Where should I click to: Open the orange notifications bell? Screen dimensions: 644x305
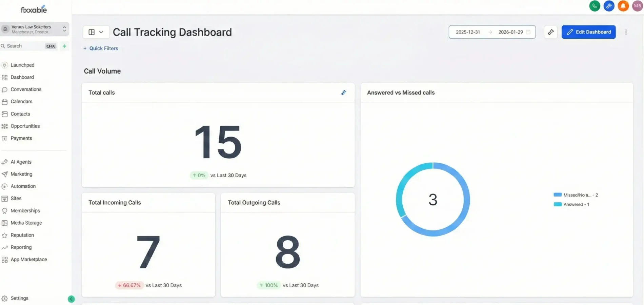pos(623,6)
